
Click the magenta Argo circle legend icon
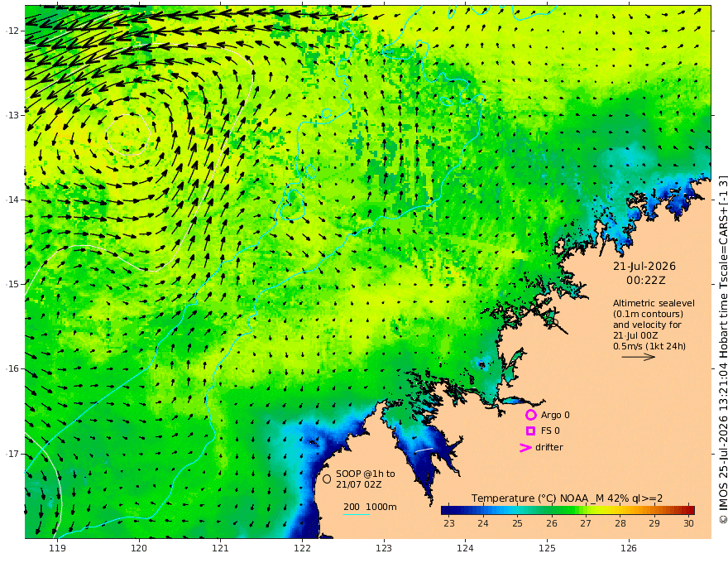click(530, 415)
